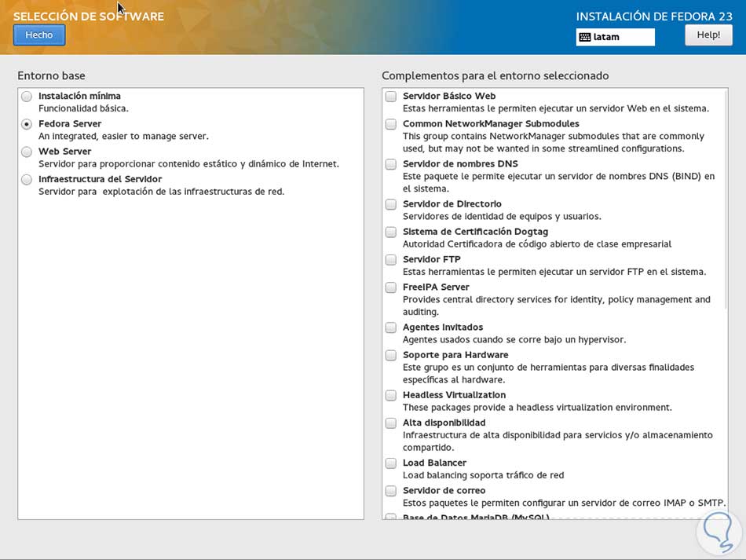The height and width of the screenshot is (560, 746).
Task: Click 'Complementos para el entorno seleccionado' heading
Action: click(x=496, y=75)
